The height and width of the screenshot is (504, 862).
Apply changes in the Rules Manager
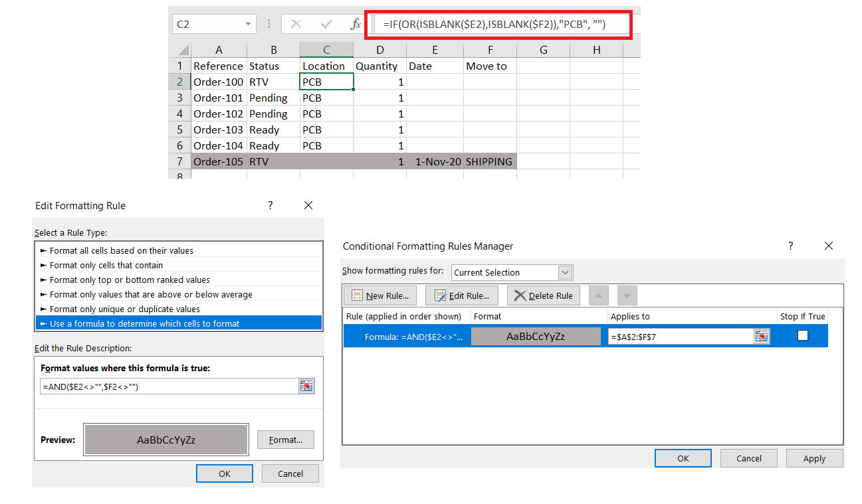(x=814, y=458)
